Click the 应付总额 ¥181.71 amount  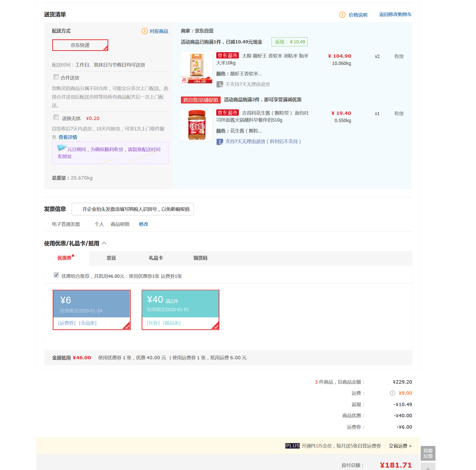396,465
